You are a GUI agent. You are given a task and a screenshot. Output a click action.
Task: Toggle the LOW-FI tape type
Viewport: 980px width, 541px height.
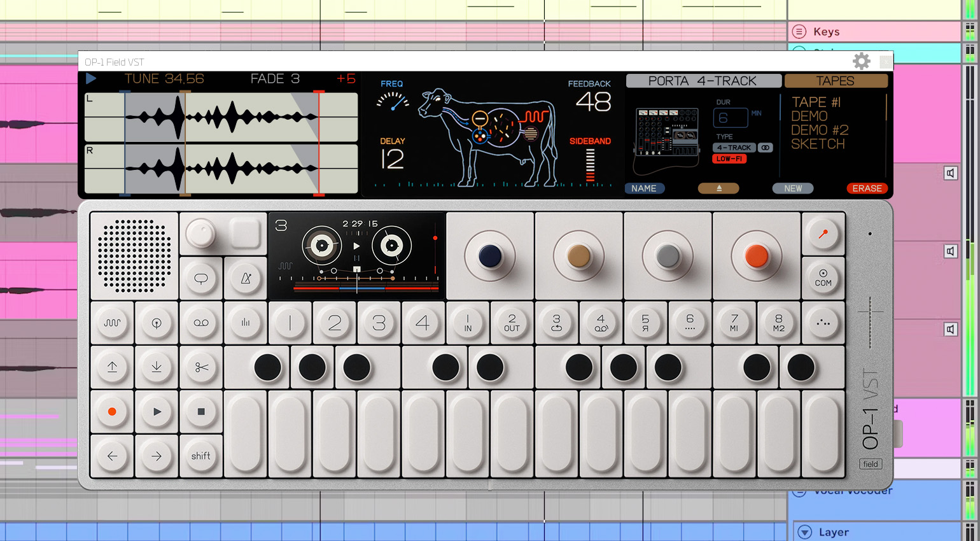[729, 160]
